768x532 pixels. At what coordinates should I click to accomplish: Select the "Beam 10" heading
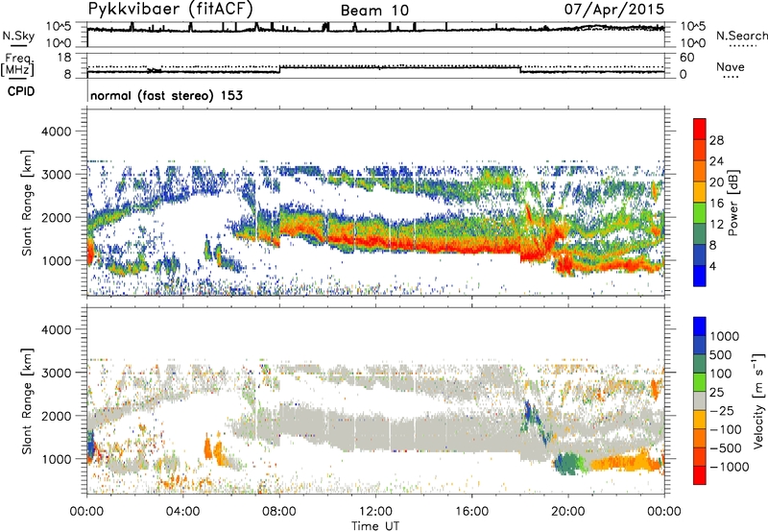(374, 11)
